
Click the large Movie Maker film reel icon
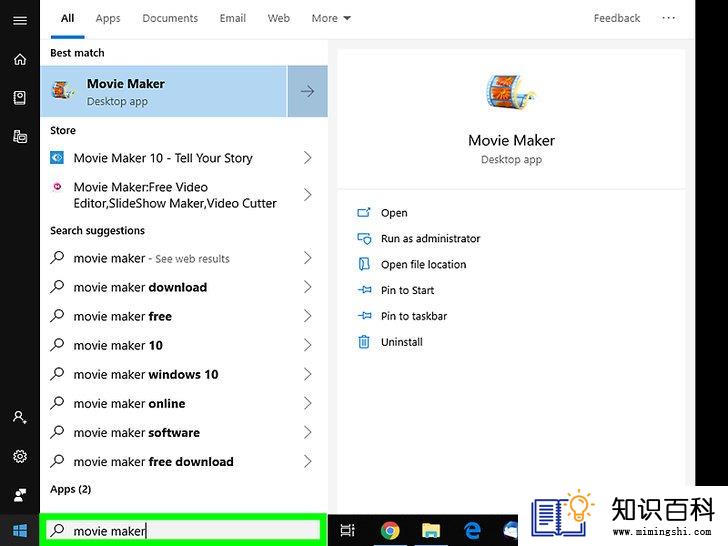click(510, 91)
